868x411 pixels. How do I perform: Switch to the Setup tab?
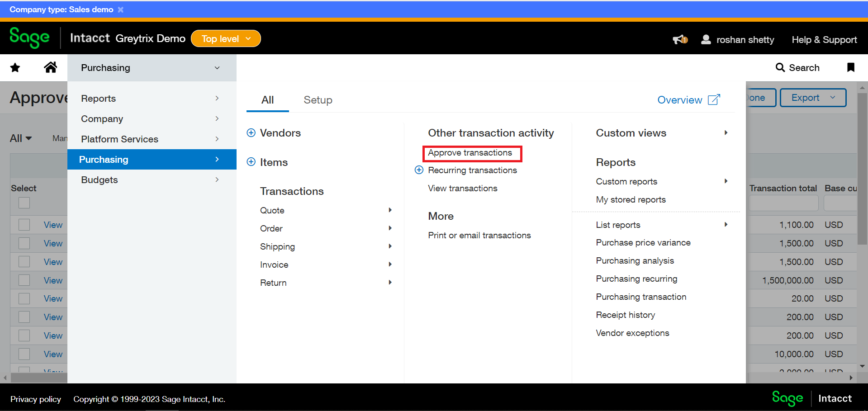point(318,100)
